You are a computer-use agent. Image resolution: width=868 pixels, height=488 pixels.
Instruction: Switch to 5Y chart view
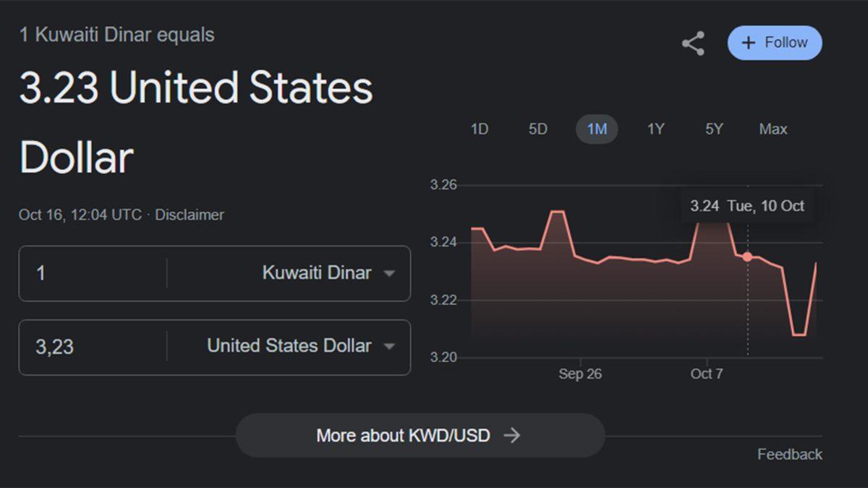pyautogui.click(x=714, y=129)
